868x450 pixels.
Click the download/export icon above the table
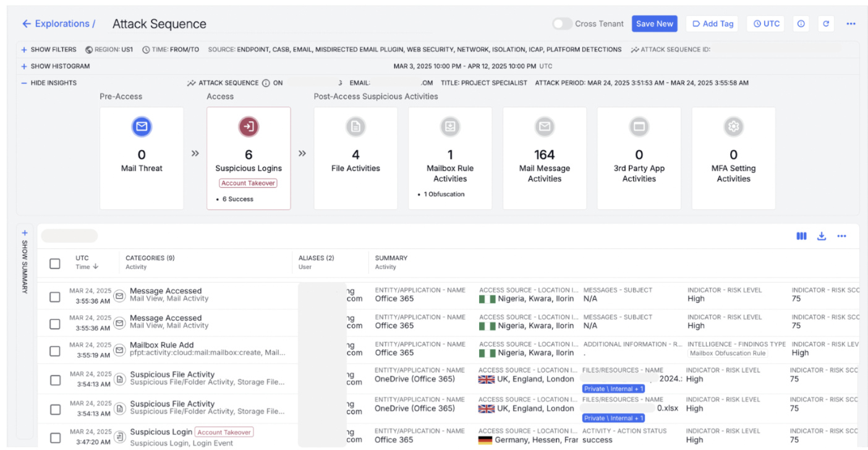coord(822,236)
